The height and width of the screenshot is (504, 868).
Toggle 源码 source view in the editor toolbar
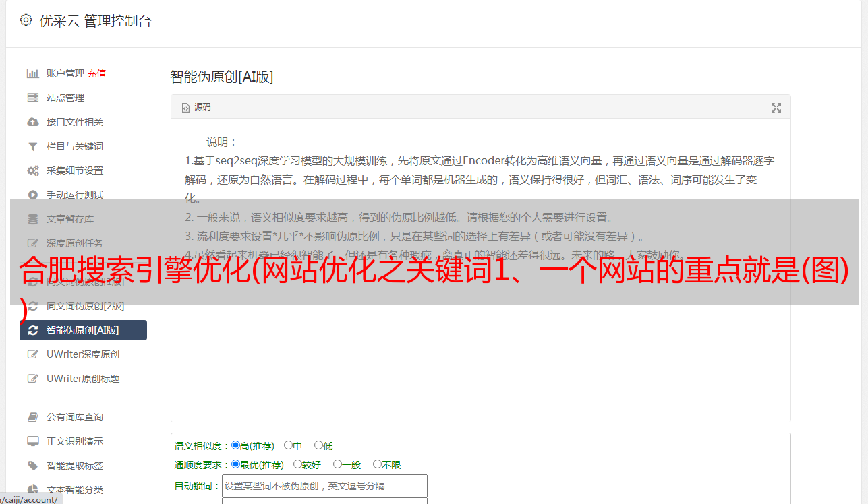tap(196, 107)
